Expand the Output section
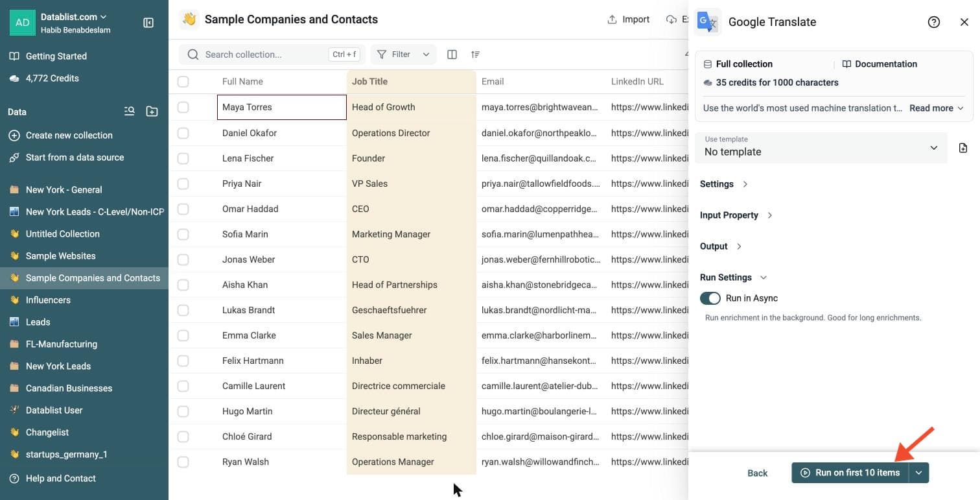Image resolution: width=980 pixels, height=500 pixels. pyautogui.click(x=721, y=246)
